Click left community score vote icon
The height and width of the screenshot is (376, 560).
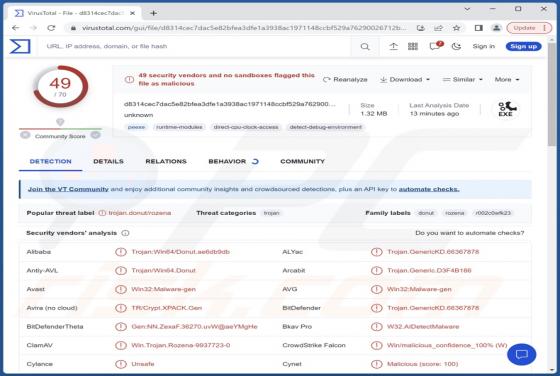(25, 135)
